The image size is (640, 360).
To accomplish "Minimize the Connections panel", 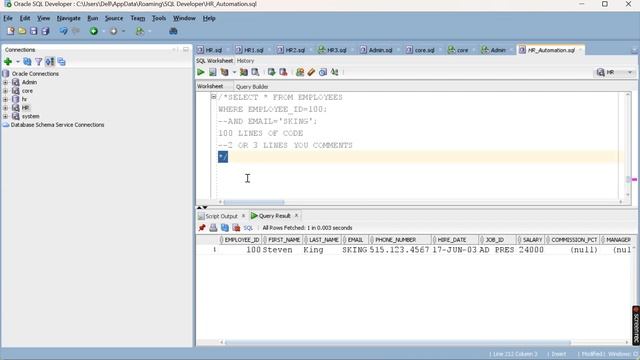I will tap(186, 50).
